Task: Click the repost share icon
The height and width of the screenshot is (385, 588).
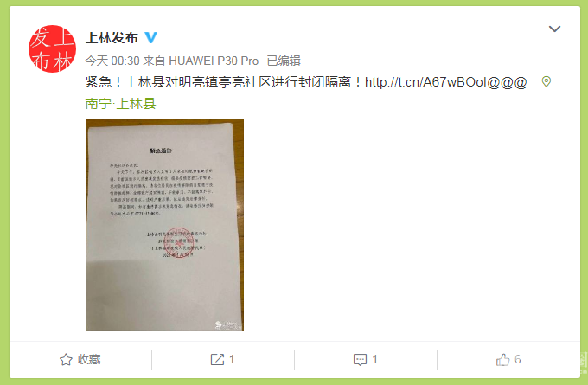Action: pos(217,360)
